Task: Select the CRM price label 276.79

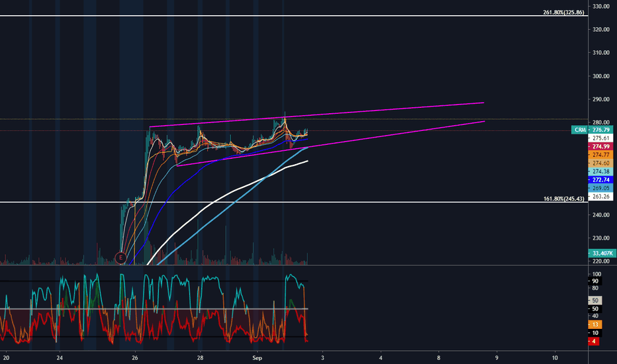Action: 591,130
